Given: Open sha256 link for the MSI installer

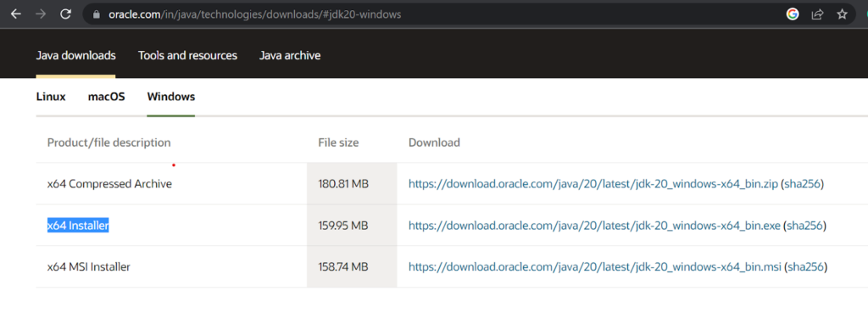Looking at the screenshot, I should pyautogui.click(x=805, y=267).
